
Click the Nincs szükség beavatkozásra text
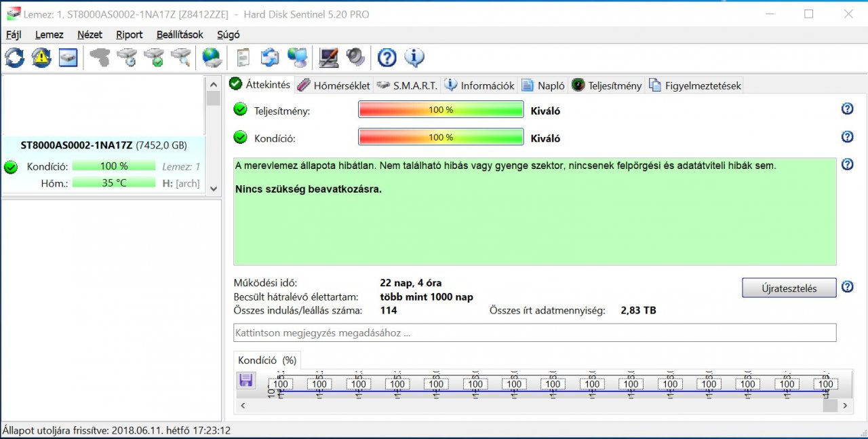[x=309, y=189]
